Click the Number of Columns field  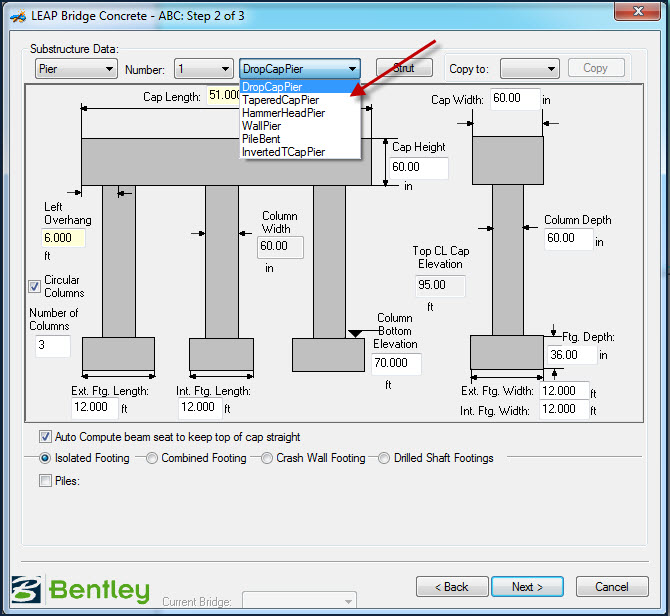(53, 346)
